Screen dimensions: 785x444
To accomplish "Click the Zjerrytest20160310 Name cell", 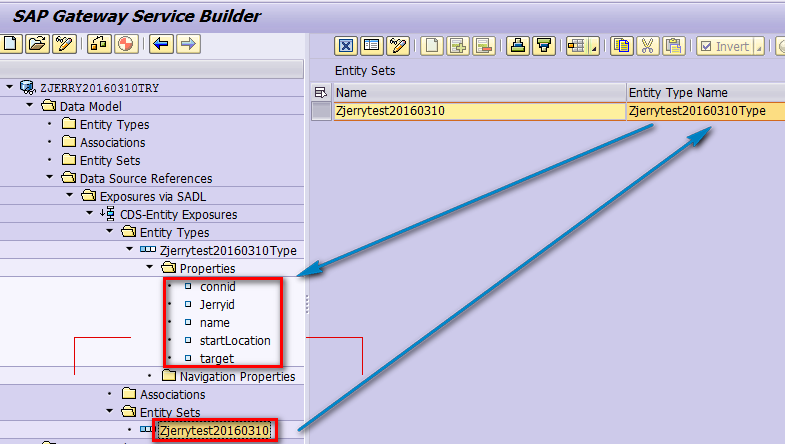I will pos(480,111).
